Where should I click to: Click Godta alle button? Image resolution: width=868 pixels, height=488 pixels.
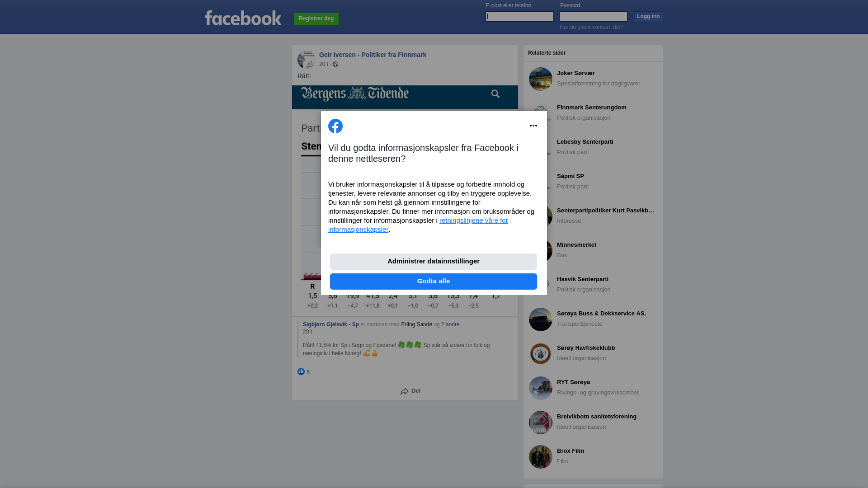pyautogui.click(x=434, y=282)
